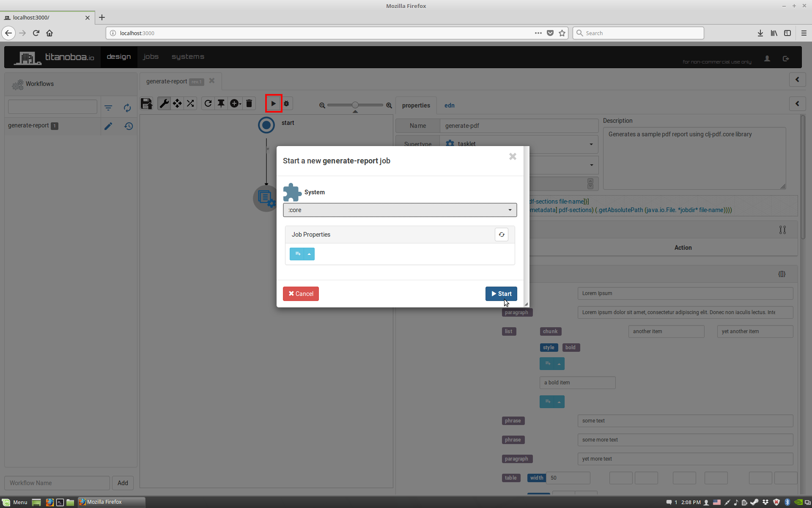This screenshot has width=812, height=508.
Task: Refresh the Job Properties panel
Action: point(502,235)
